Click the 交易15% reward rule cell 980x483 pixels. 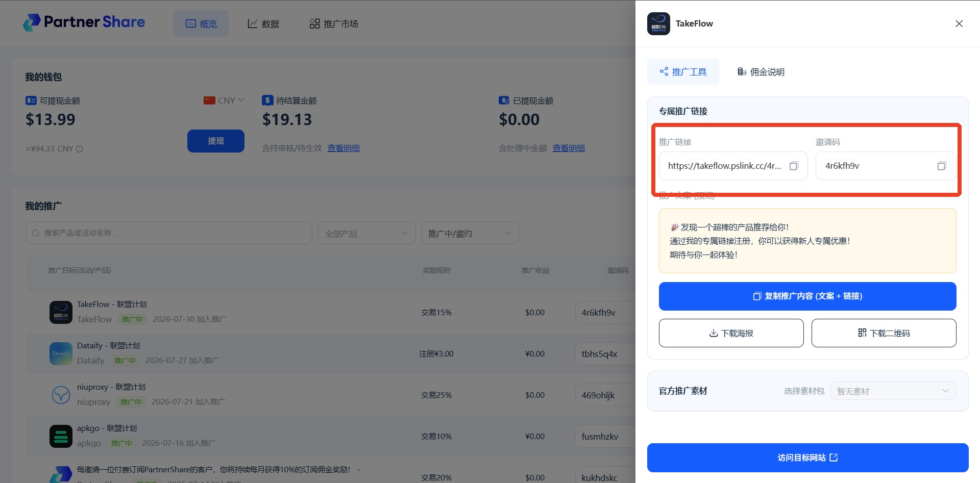[436, 313]
